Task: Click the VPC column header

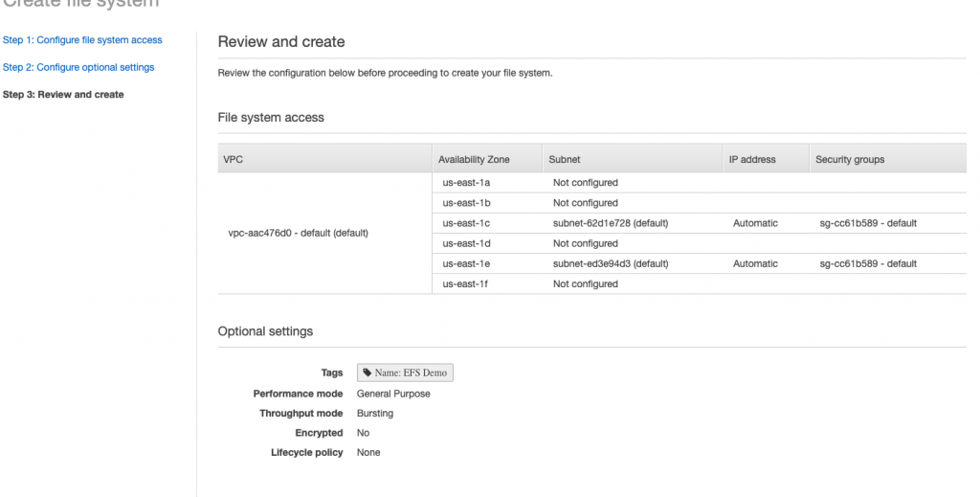Action: 233,159
